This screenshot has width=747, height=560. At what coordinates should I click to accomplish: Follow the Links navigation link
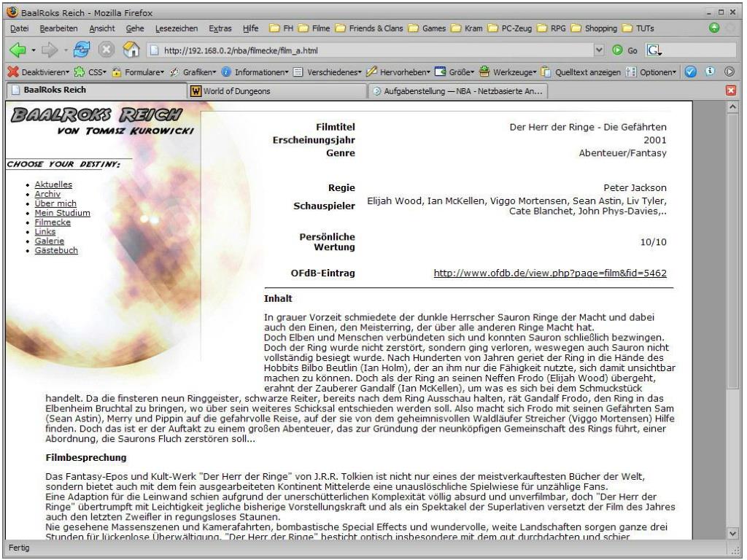coord(45,231)
